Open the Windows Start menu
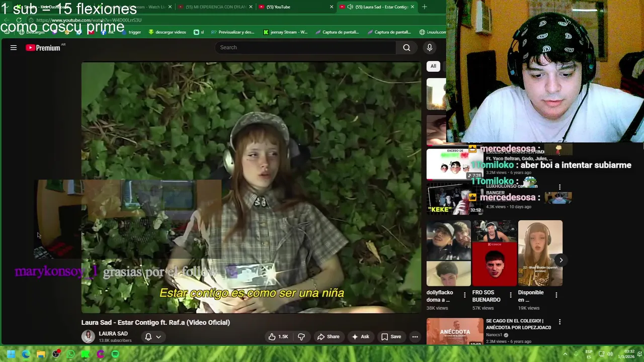 click(11, 354)
